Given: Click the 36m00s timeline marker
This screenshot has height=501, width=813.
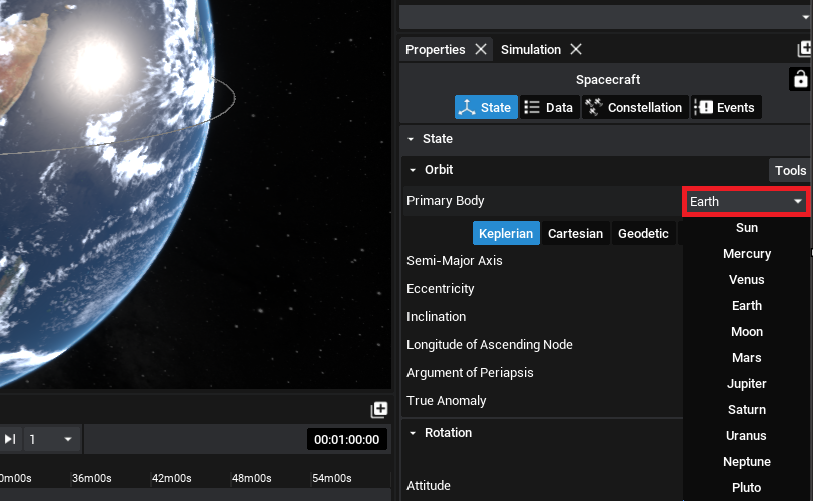Looking at the screenshot, I should pos(91,478).
